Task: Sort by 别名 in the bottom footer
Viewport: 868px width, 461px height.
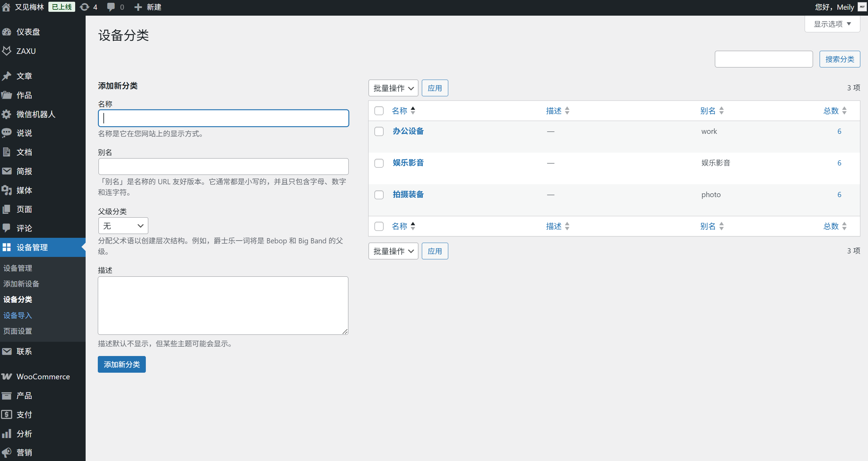Action: (x=712, y=226)
